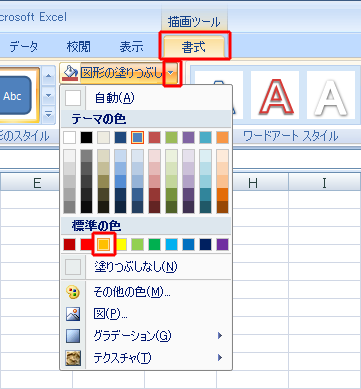Image resolution: width=361 pixels, height=389 pixels.
Task: Select column H header
Action: click(253, 183)
